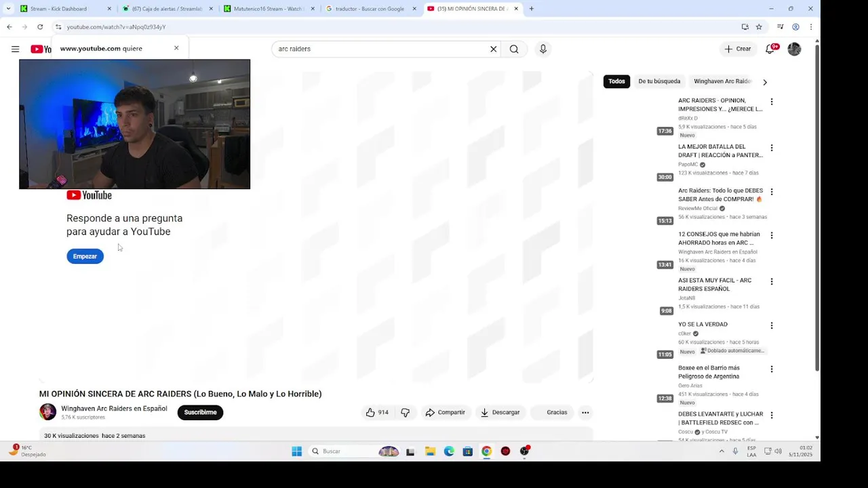The width and height of the screenshot is (868, 488).
Task: Select the 'De tu búsqueda' chip
Action: coord(659,81)
